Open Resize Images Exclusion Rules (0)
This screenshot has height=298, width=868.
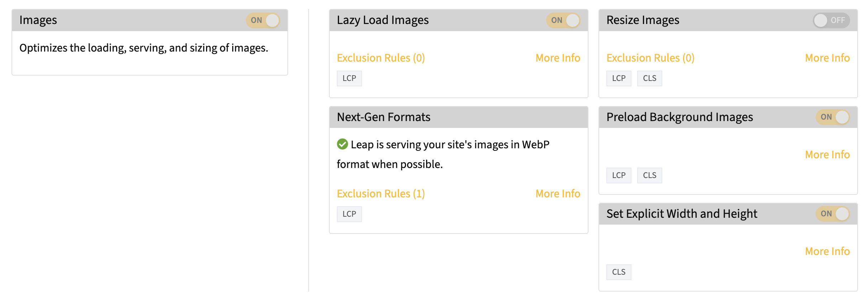650,58
